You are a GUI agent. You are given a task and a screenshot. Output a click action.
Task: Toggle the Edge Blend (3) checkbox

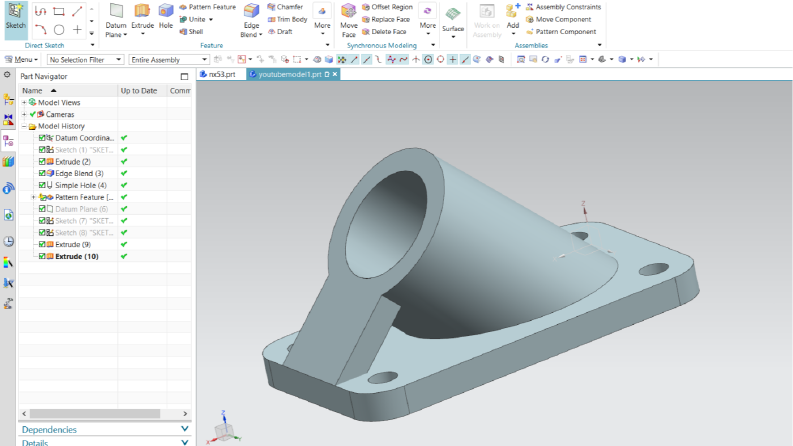(x=42, y=173)
